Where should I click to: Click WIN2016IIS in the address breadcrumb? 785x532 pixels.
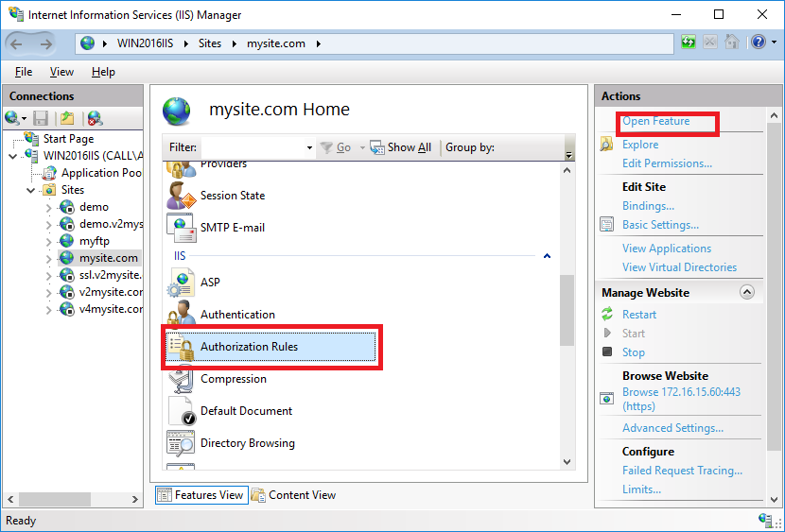(x=146, y=43)
